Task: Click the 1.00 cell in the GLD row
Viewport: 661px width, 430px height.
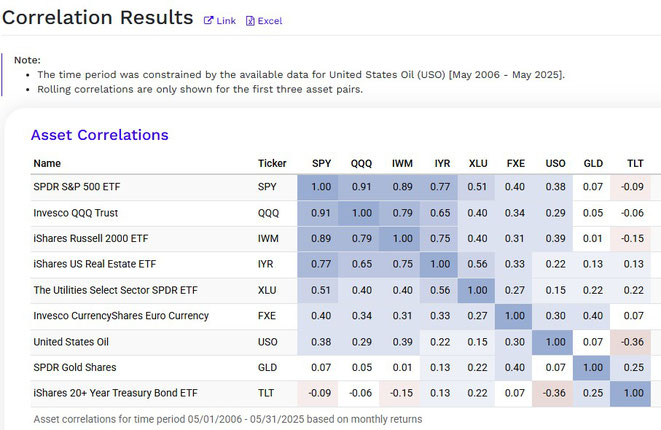Action: pyautogui.click(x=593, y=367)
